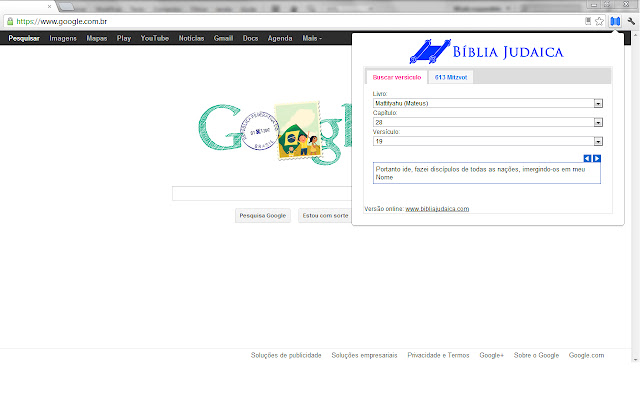
Task: Focus the Google search input field
Action: pyautogui.click(x=262, y=193)
